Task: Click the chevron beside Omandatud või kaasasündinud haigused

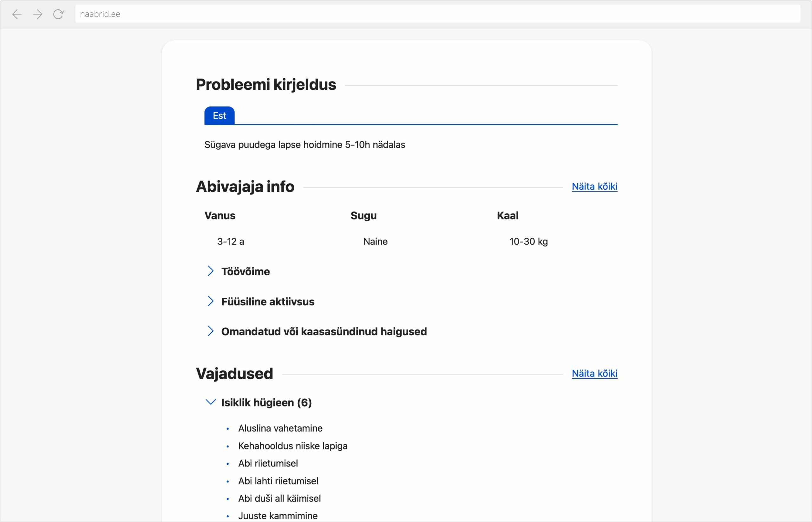Action: pyautogui.click(x=211, y=331)
